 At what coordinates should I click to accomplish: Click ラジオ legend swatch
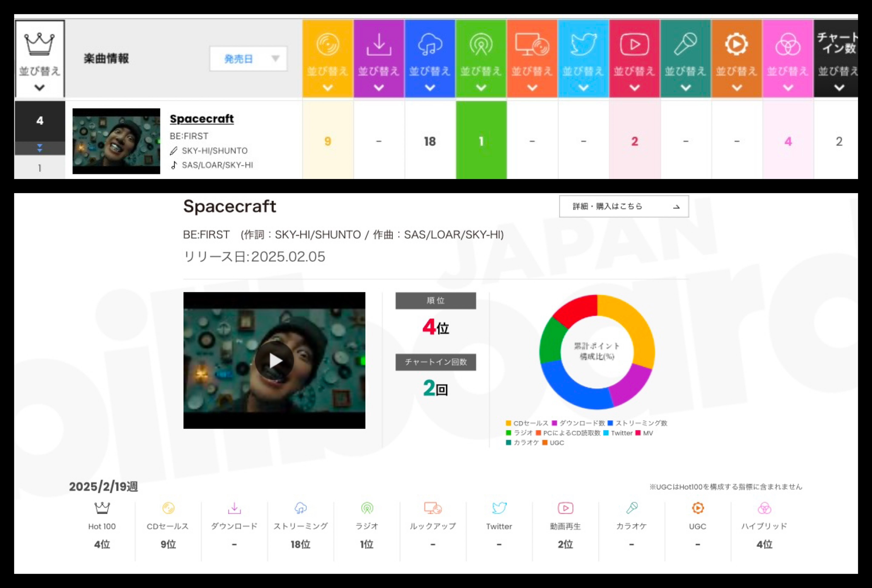coord(508,433)
